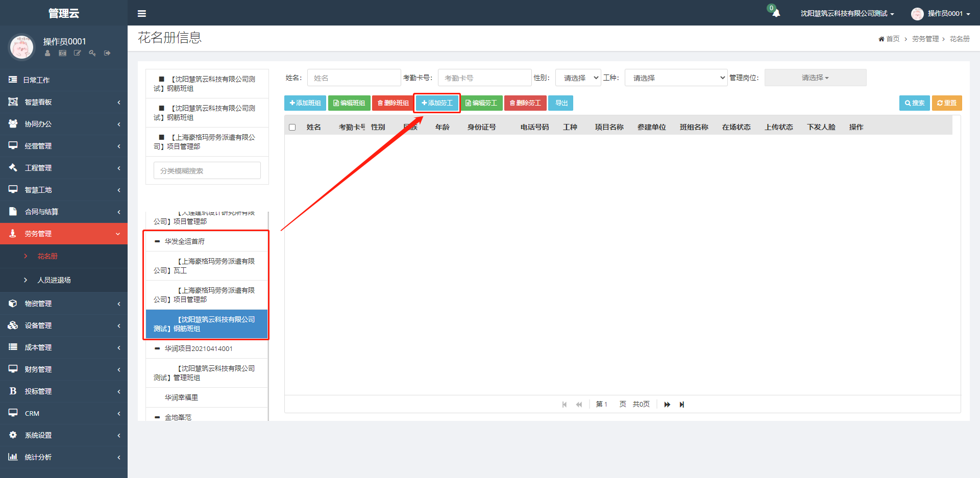
Task: Open the 性别 dropdown
Action: (x=578, y=78)
